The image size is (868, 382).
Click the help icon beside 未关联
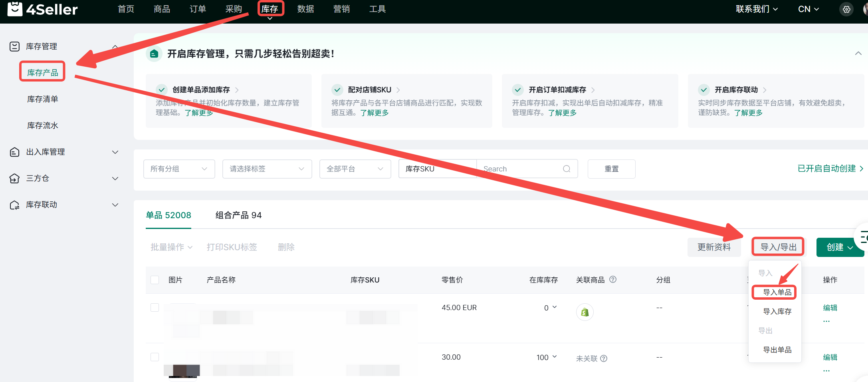[604, 358]
